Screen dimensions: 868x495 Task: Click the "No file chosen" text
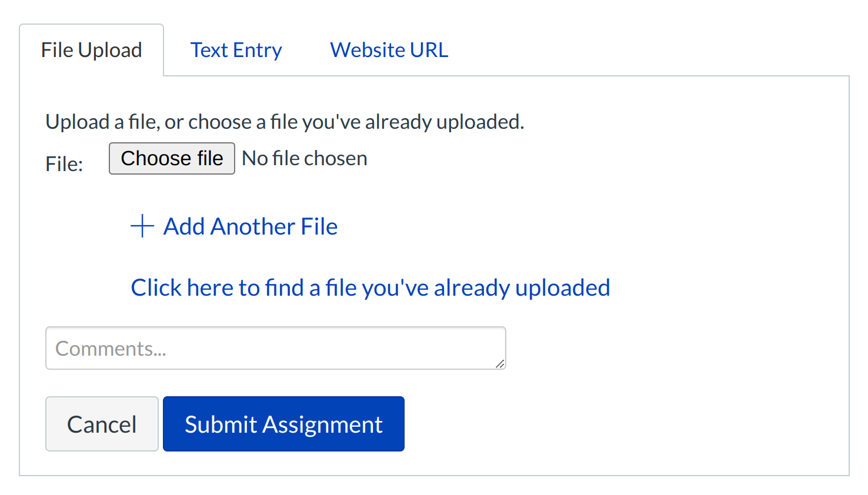(x=305, y=159)
